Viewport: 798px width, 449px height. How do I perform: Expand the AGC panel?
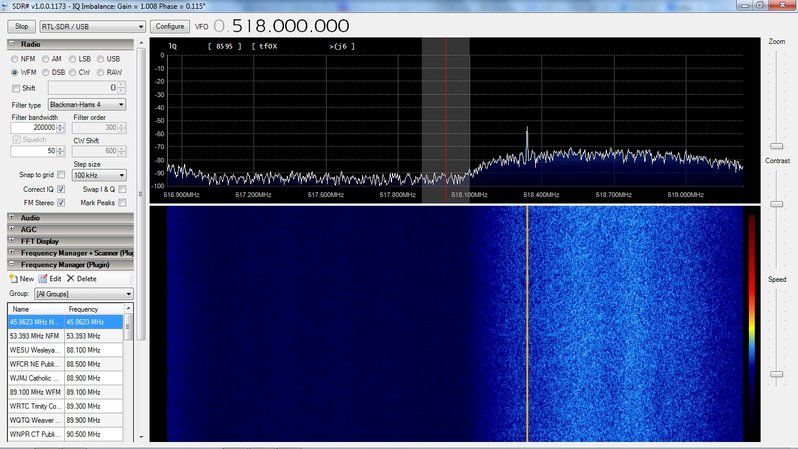(12, 229)
